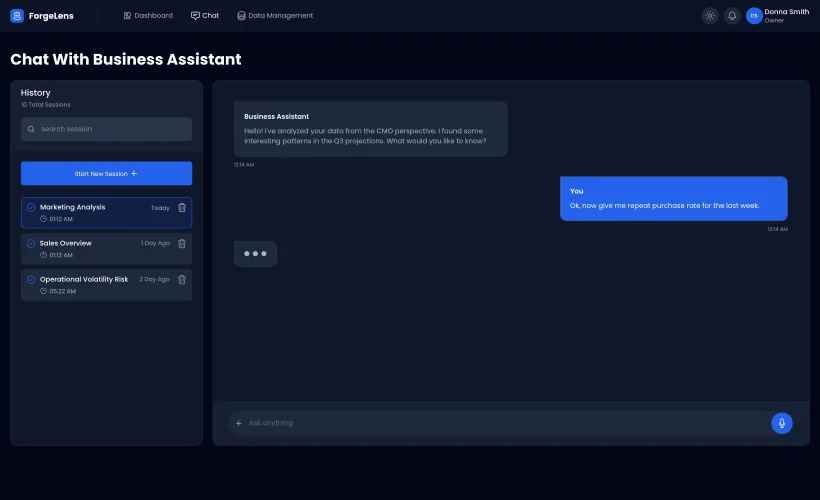
Task: Toggle the light/dark theme sun icon
Action: (710, 16)
